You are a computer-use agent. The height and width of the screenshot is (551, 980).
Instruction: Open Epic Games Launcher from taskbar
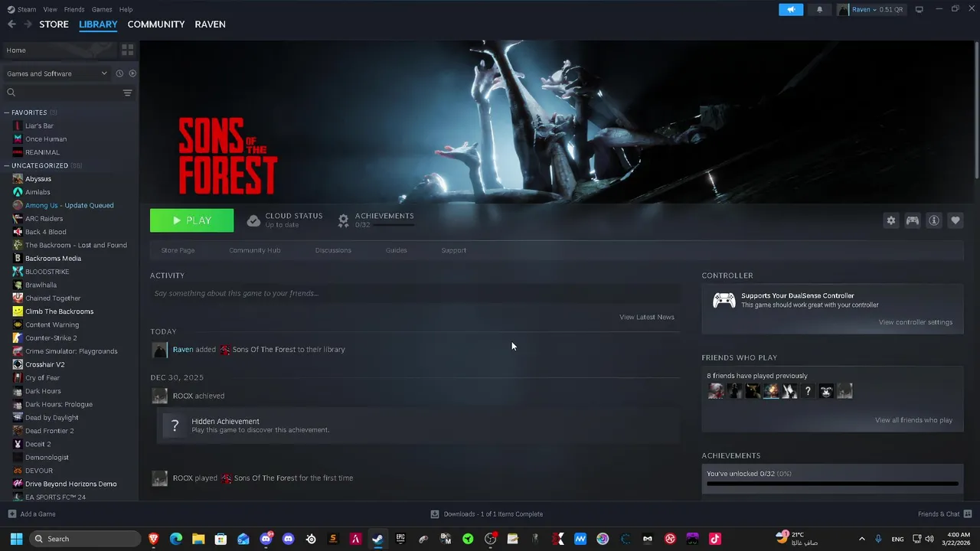(x=400, y=539)
